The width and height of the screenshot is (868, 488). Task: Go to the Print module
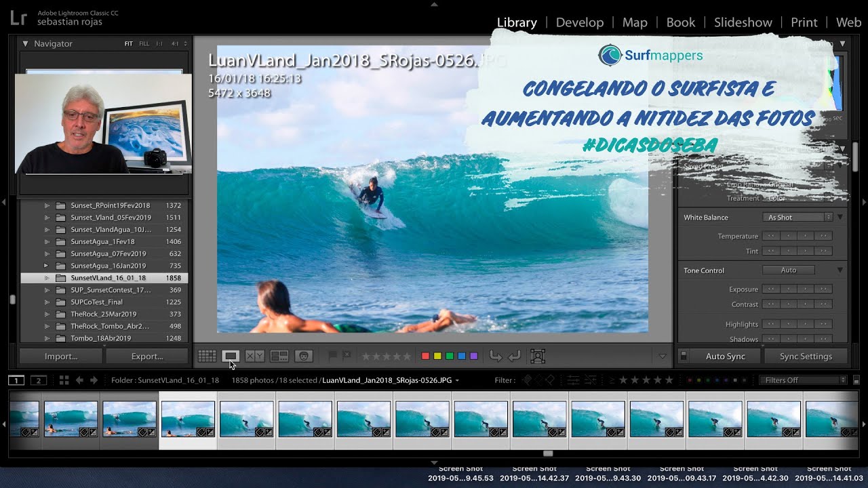[804, 22]
